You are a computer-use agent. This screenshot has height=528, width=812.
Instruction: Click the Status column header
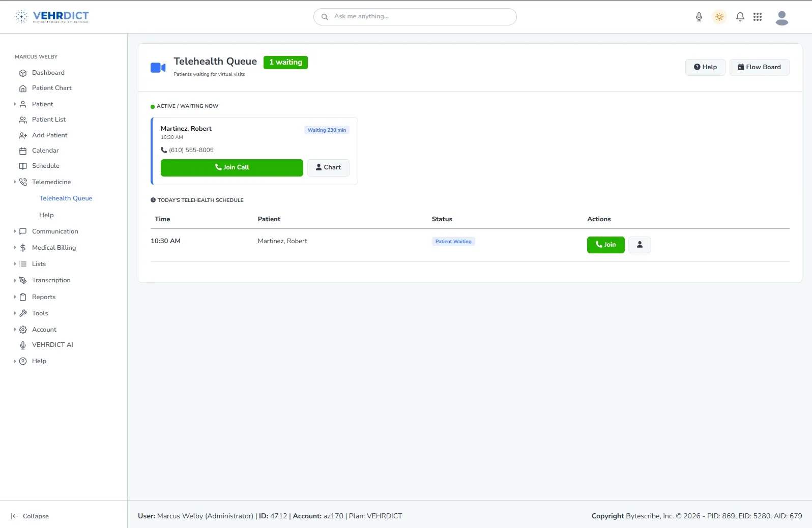[442, 219]
